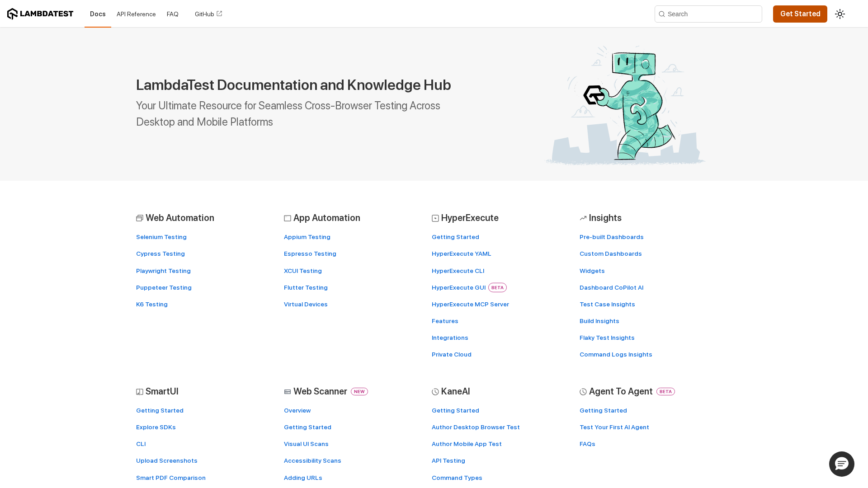
Task: Open the chat support bubble icon
Action: 841,464
